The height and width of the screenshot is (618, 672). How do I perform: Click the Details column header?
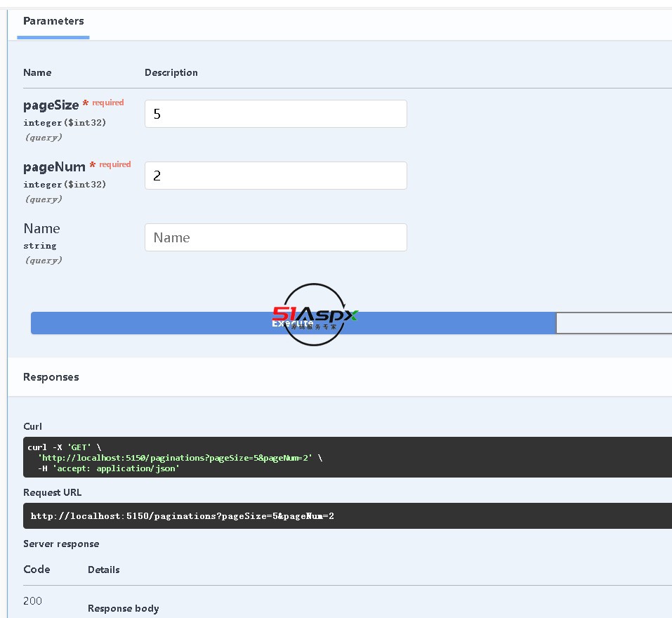104,570
